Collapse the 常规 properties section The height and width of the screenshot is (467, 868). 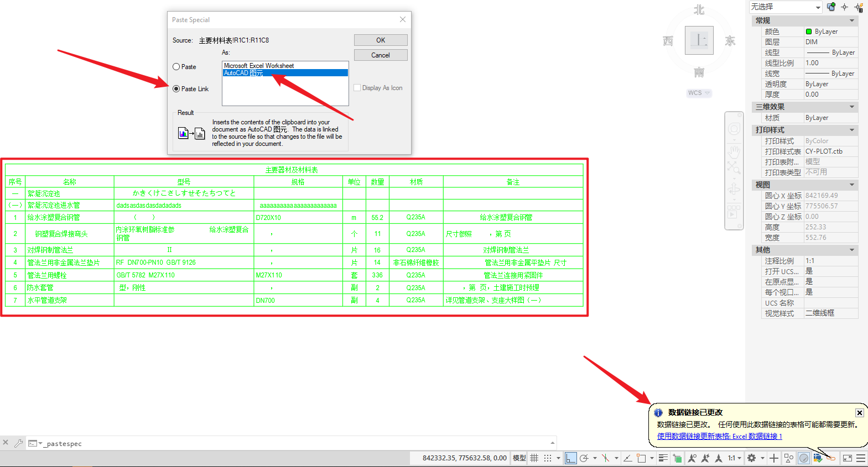click(852, 20)
